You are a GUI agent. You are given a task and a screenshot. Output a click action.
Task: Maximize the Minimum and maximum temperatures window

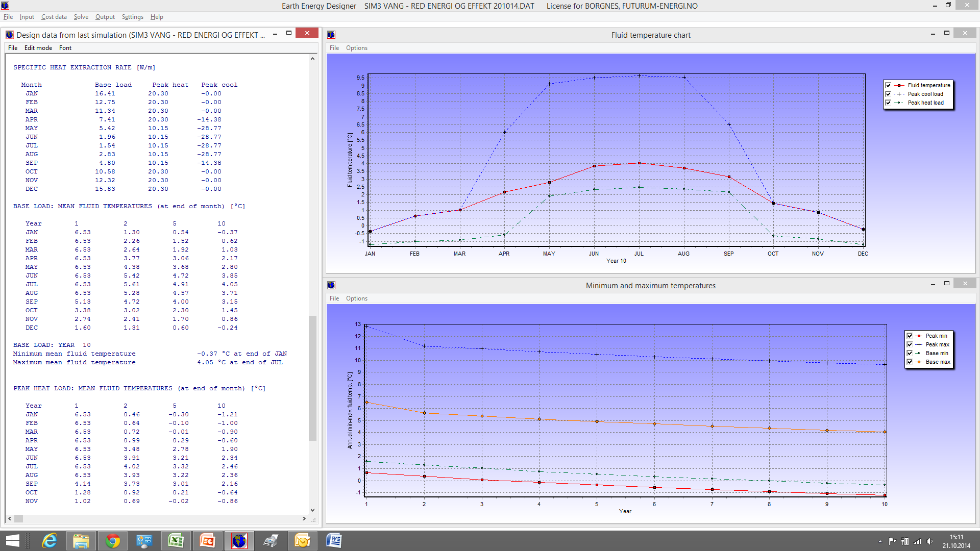(x=947, y=284)
